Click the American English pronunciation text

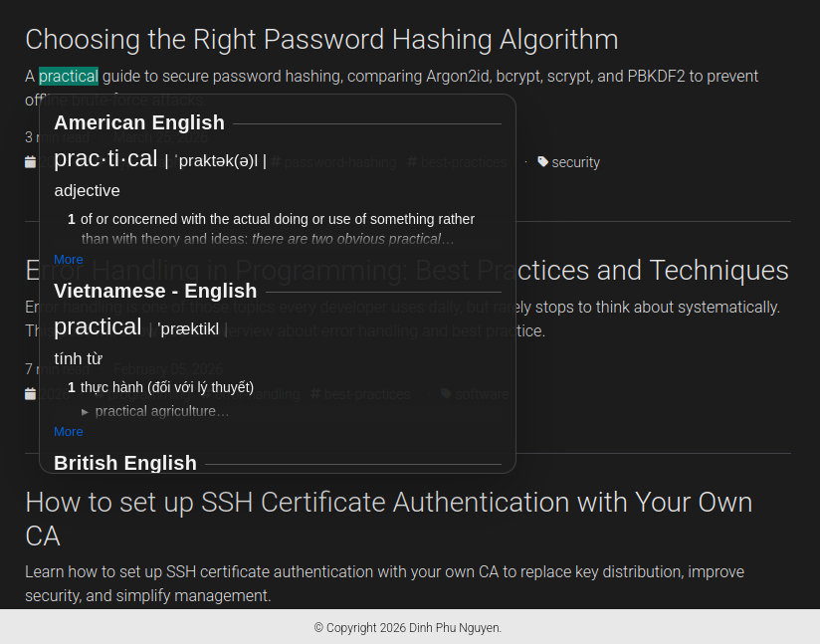[220, 160]
